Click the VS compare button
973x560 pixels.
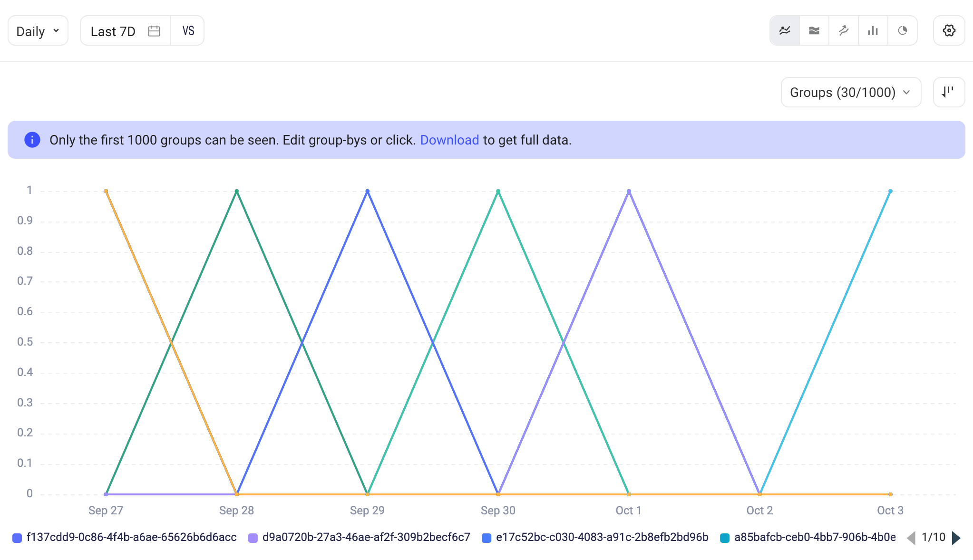(188, 31)
